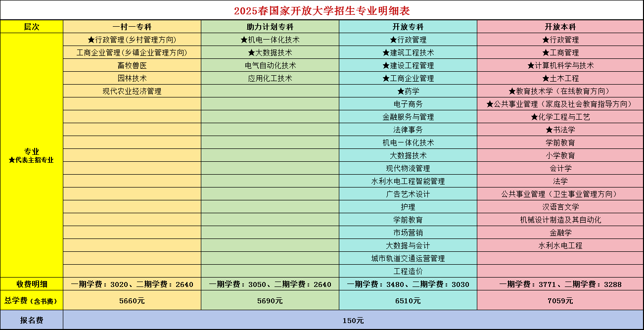
Task: Click the 市场营销 cell
Action: pyautogui.click(x=408, y=233)
